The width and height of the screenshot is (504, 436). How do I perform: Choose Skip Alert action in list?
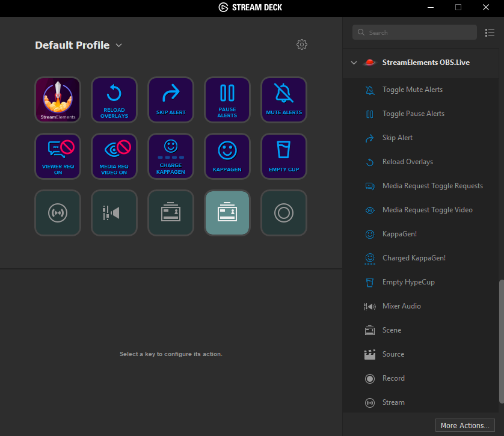pos(421,138)
